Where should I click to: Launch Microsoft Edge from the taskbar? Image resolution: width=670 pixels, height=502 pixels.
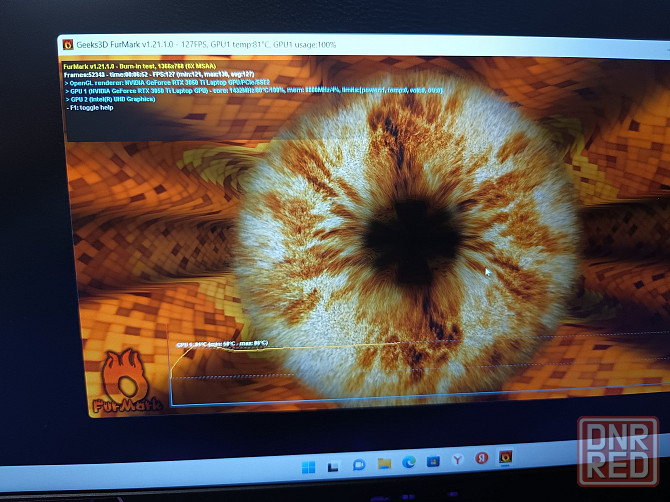(409, 462)
